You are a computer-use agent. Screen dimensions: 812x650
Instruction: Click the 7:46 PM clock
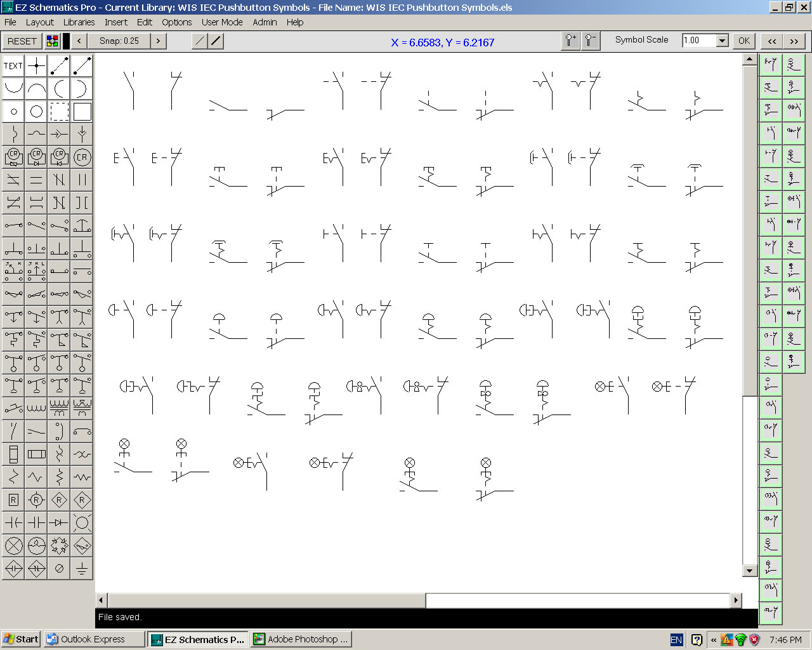point(785,640)
